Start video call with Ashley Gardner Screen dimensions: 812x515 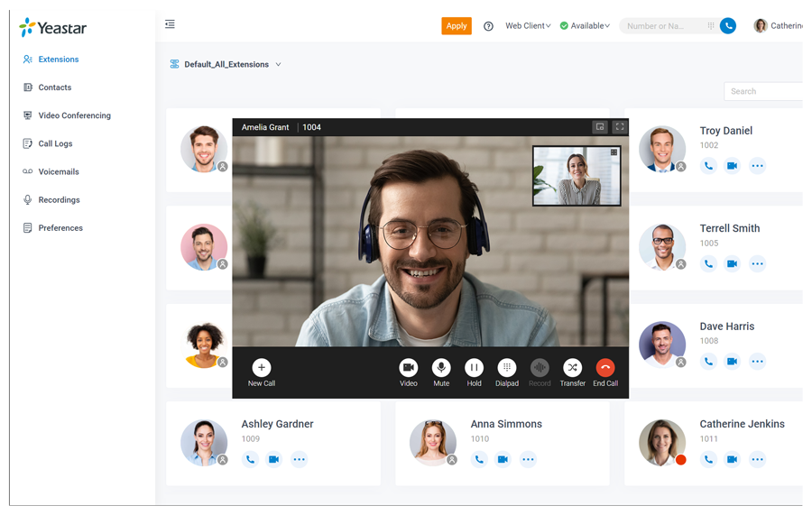click(x=273, y=459)
